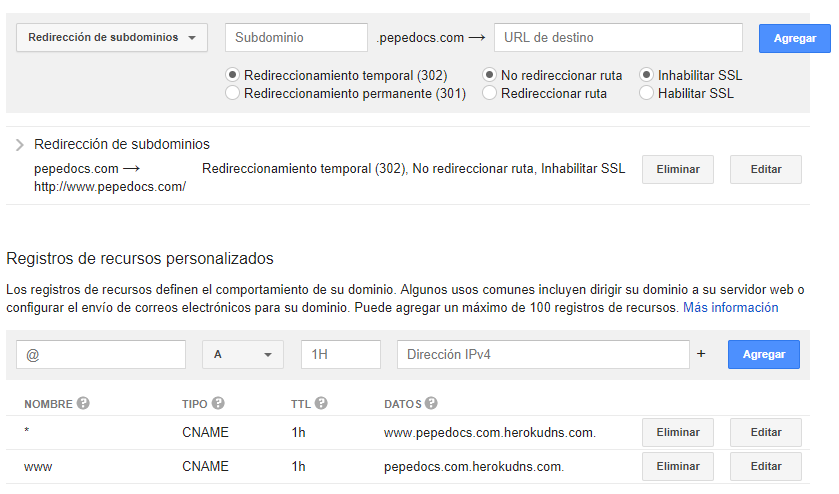Edit the www CNAME record
The height and width of the screenshot is (494, 839).
766,467
